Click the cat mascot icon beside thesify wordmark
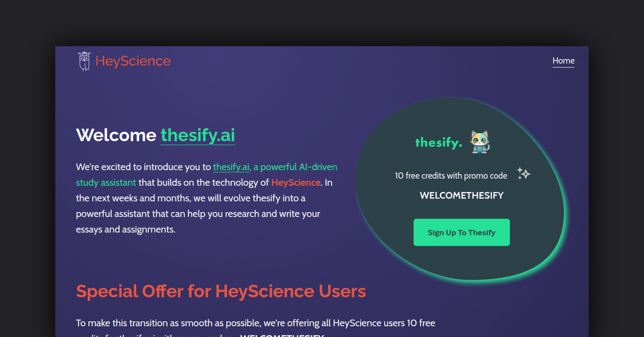The height and width of the screenshot is (337, 644). pos(479,141)
